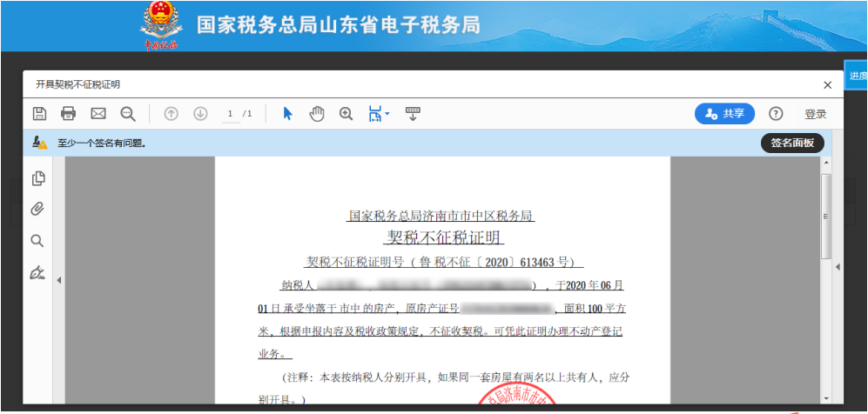Click the 共享 share button

tap(724, 114)
